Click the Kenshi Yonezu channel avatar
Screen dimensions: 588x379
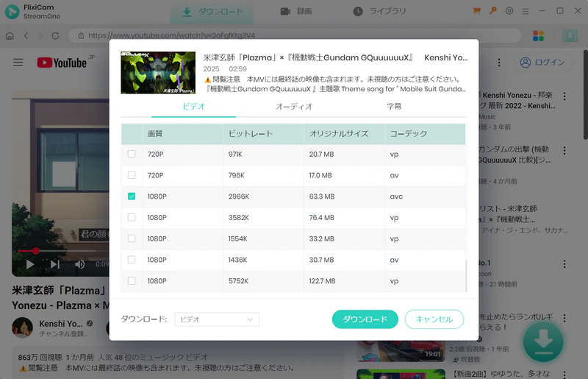pos(22,327)
